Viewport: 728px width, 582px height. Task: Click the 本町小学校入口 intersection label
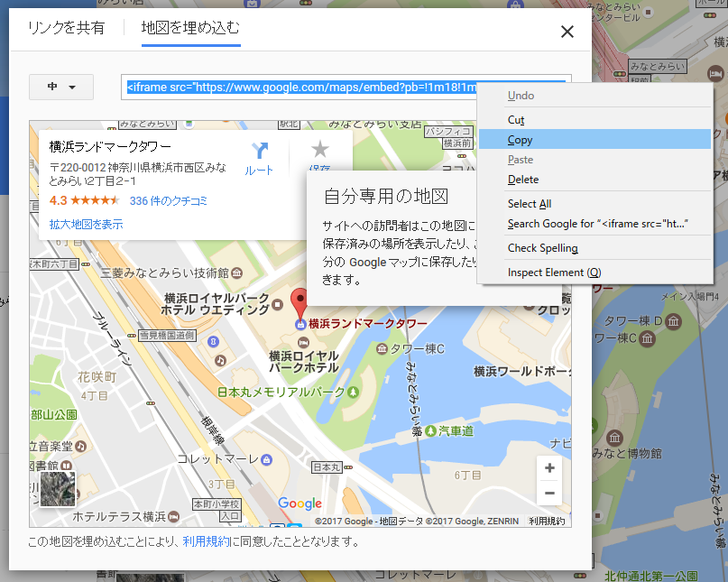coord(217,510)
